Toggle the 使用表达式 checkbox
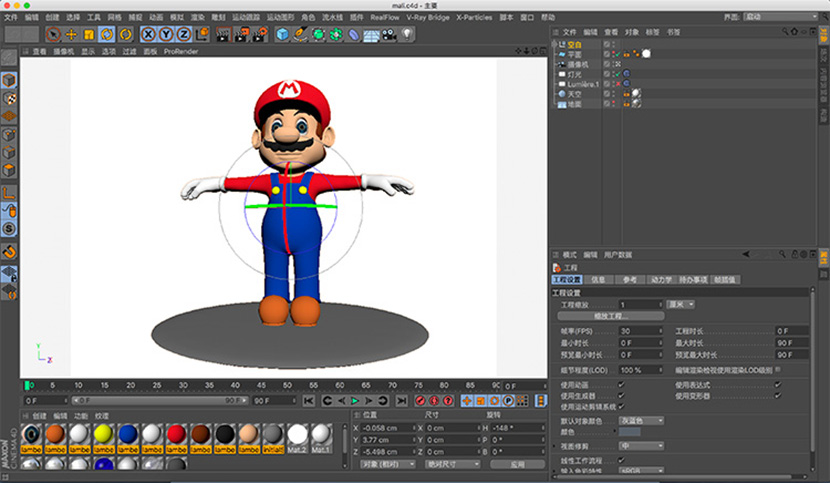The image size is (830, 483). click(x=778, y=385)
